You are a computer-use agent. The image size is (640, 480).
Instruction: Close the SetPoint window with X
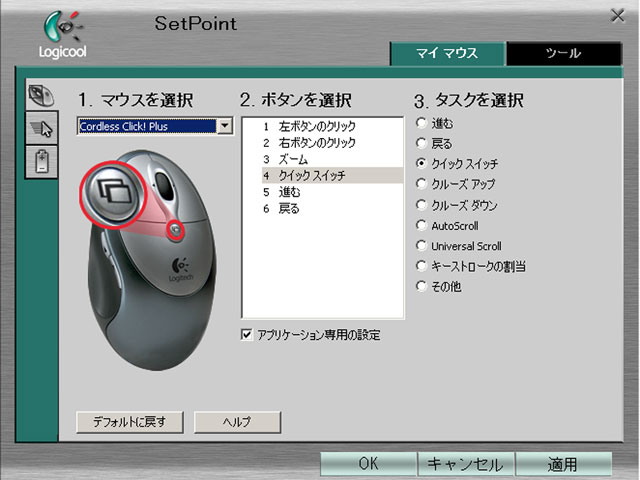[618, 14]
